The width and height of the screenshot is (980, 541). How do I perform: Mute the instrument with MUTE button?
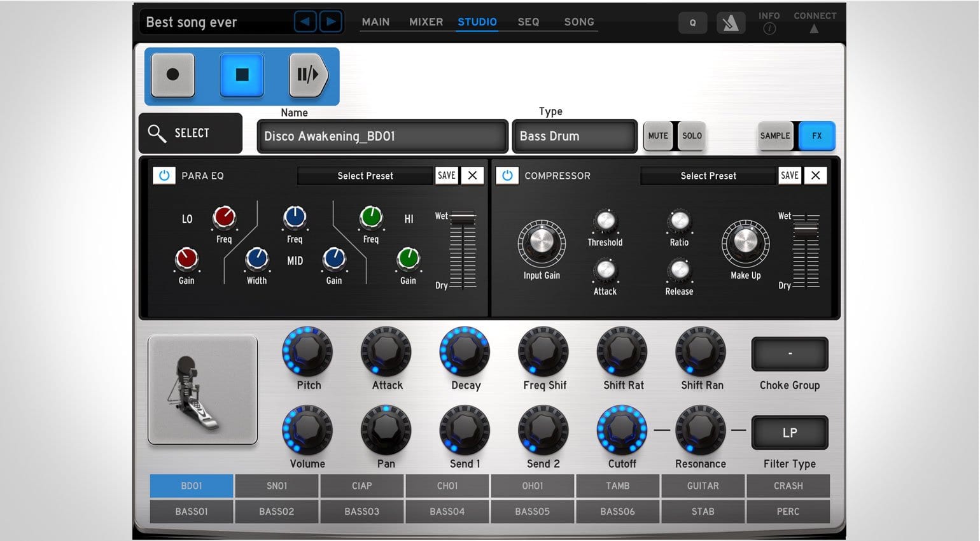tap(658, 136)
